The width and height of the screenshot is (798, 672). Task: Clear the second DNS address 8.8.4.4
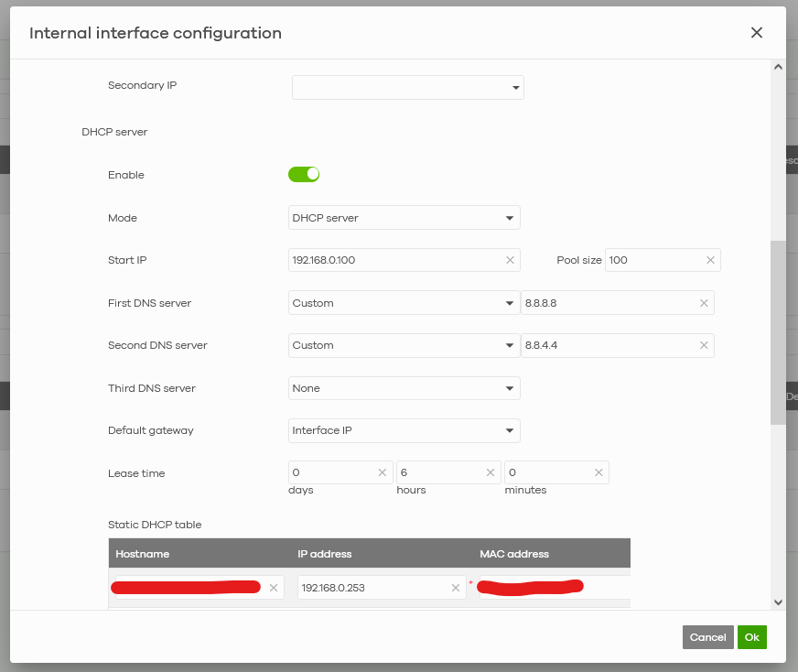click(x=704, y=345)
